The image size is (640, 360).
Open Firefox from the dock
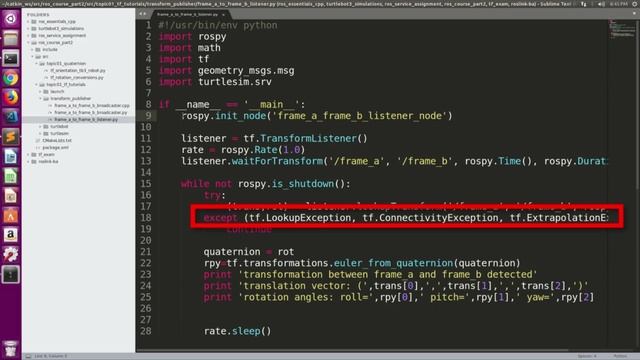[11, 98]
